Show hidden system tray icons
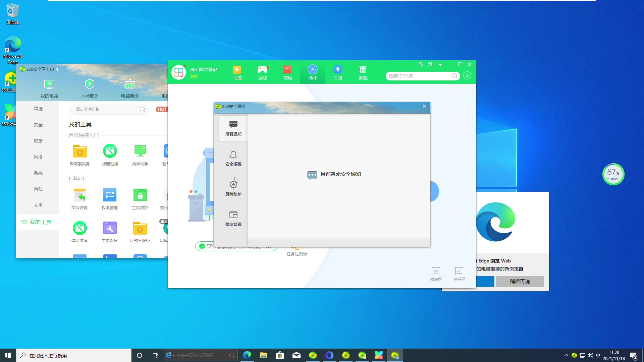 566,355
